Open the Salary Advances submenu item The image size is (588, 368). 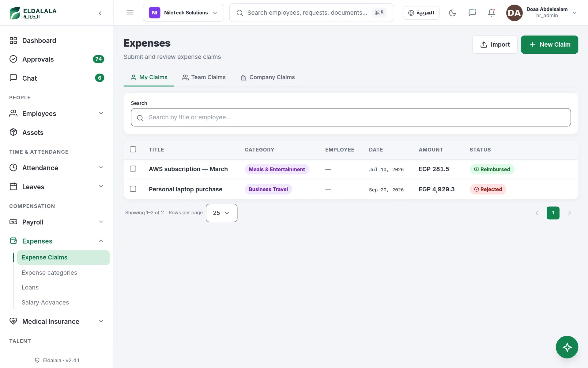(63, 302)
